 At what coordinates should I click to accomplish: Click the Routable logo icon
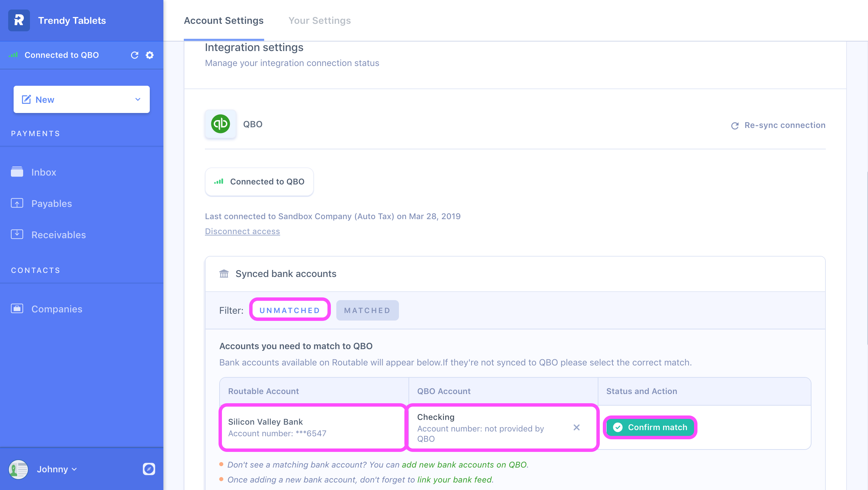point(19,20)
